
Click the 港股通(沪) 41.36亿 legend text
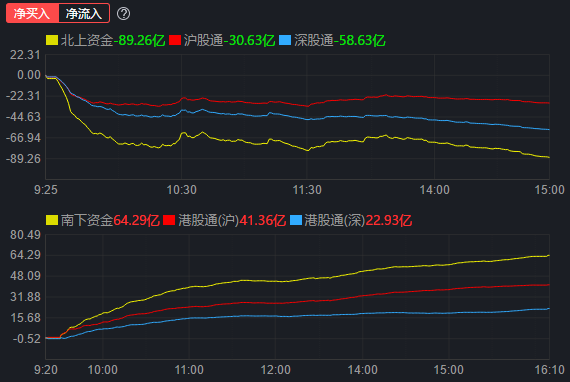pos(232,220)
